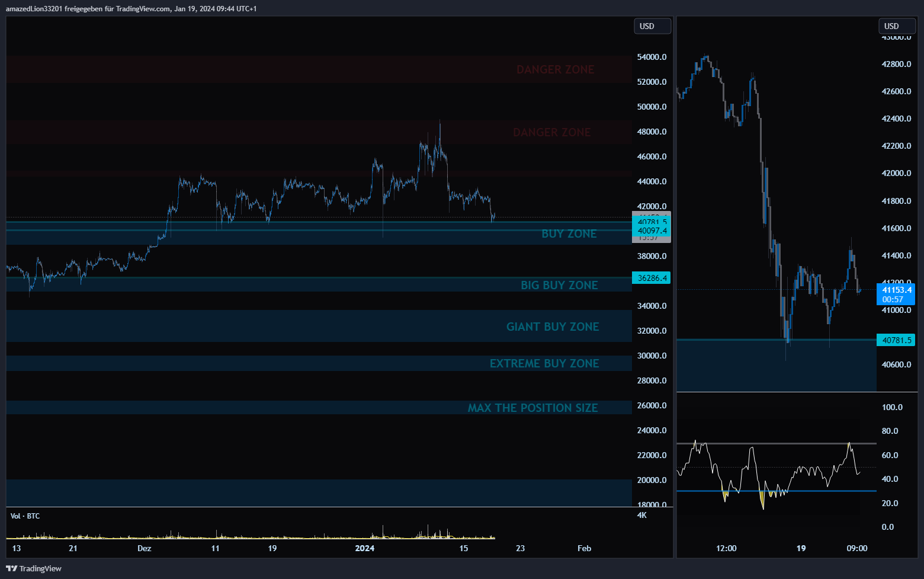Screen dimensions: 924x579
Task: Click the 4K volume scale label
Action: point(642,515)
